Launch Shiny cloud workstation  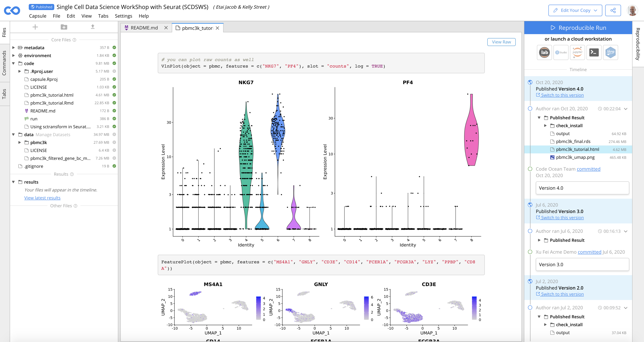click(610, 52)
